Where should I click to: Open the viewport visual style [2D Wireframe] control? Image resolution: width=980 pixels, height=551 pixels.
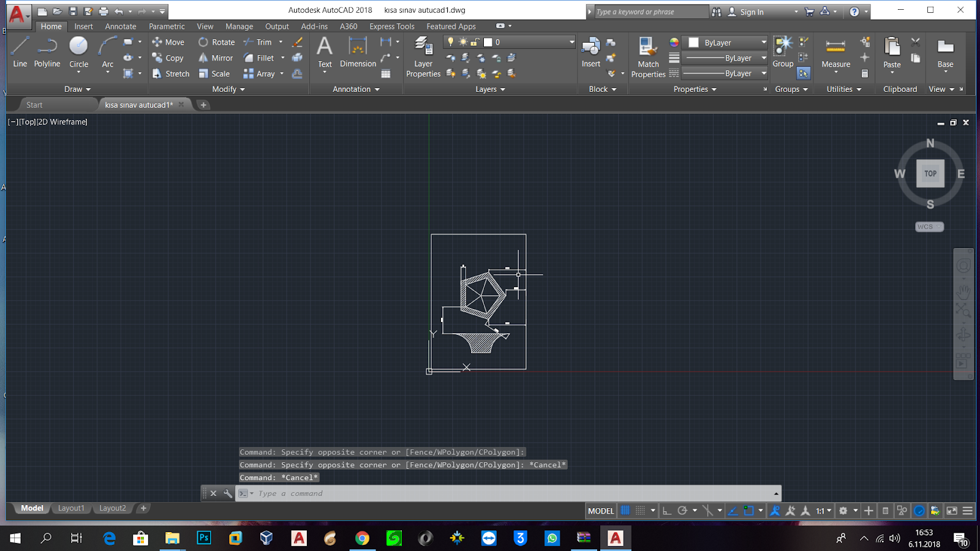(62, 122)
